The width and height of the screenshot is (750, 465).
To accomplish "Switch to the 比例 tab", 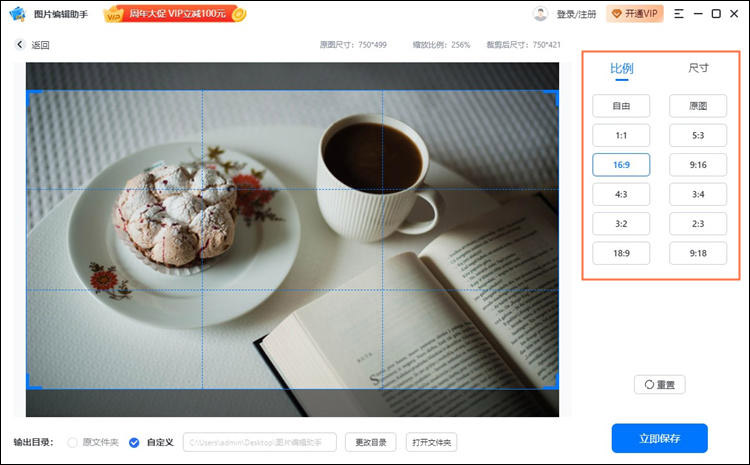I will pyautogui.click(x=621, y=68).
